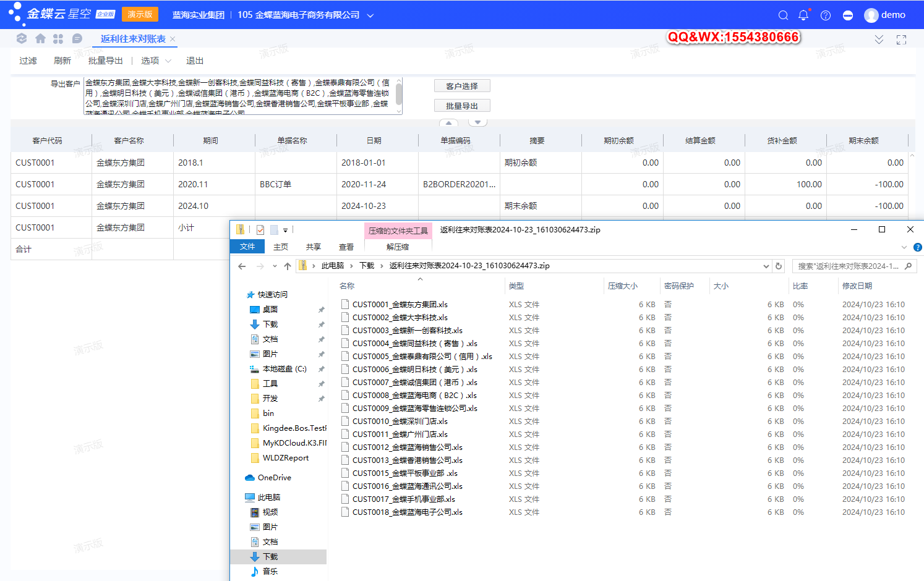Screen dimensions: 924x581
Task: Select 音乐 in navigation pane
Action: pyautogui.click(x=270, y=572)
